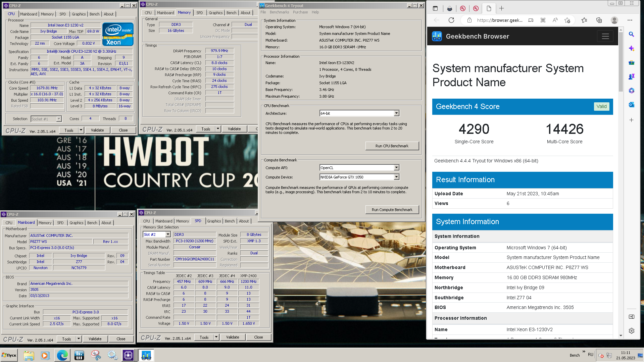644x362 pixels.
Task: Click Run Compute Benchmark
Action: (x=392, y=210)
